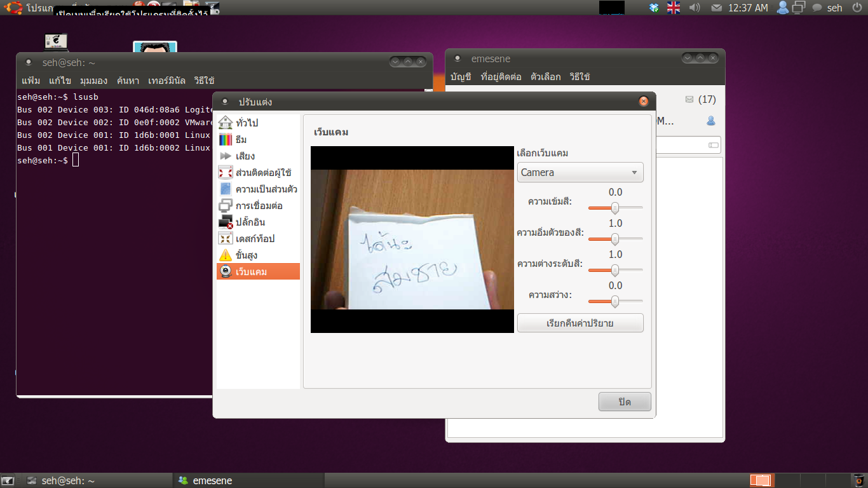Click the terminal window icon in its titlebar
This screenshot has height=488, width=868.
pos(28,62)
